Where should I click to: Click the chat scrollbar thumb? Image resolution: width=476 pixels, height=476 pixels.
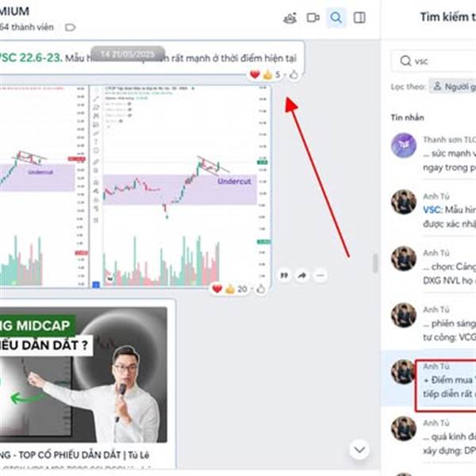click(x=375, y=263)
